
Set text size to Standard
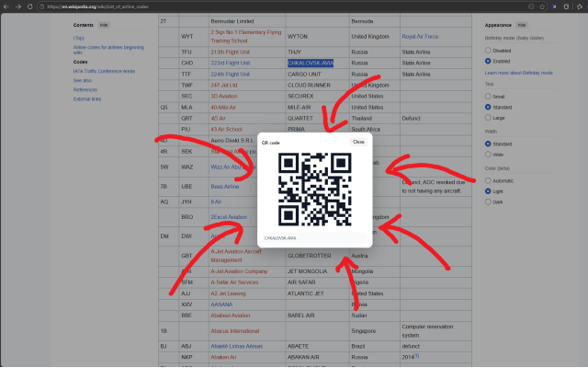(x=488, y=107)
